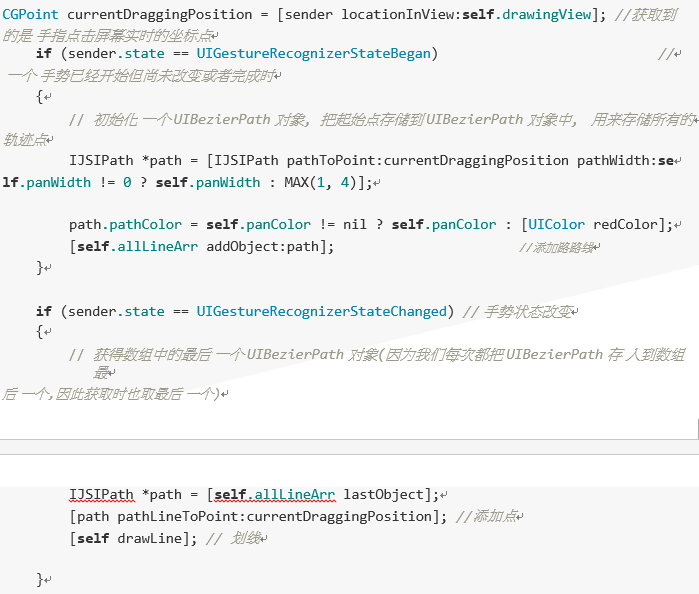Click self.panWidth != 0 condition
Image resolution: width=699 pixels, height=594 pixels.
(67, 182)
